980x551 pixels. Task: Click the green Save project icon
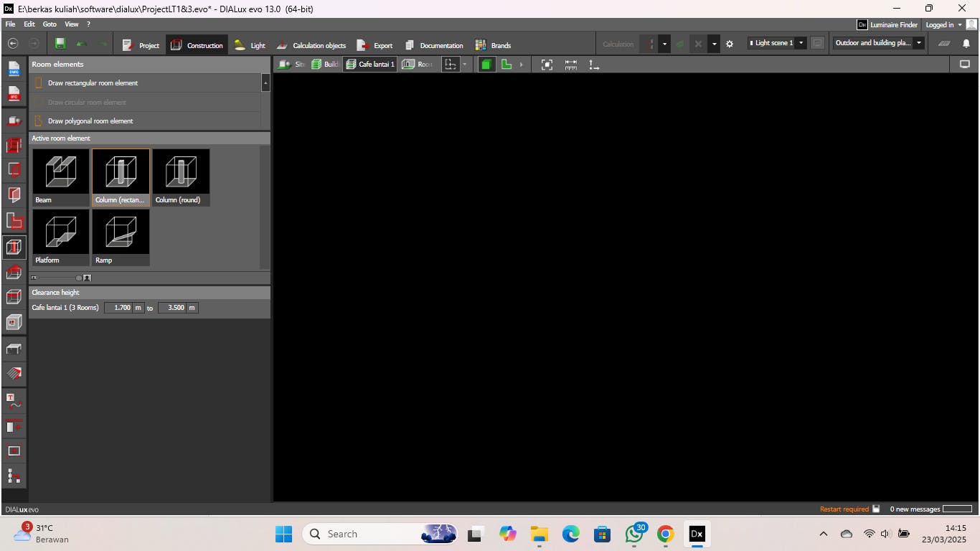pos(60,44)
